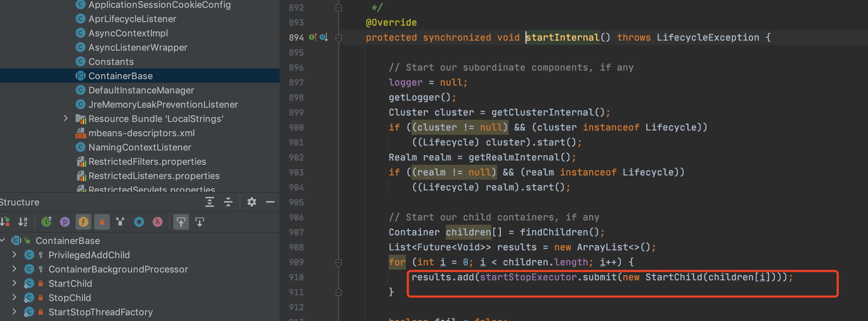Open RestrictedListeners.properties file
The width and height of the screenshot is (868, 321).
[x=154, y=176]
